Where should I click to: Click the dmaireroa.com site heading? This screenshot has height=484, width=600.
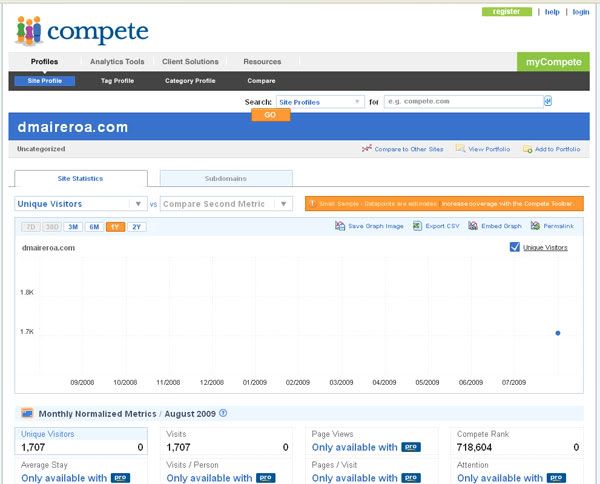[72, 127]
